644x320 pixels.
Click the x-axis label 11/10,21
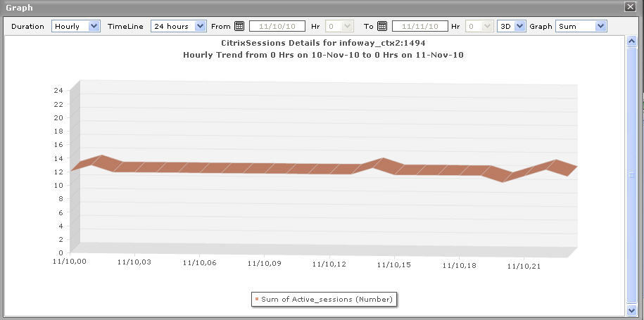(x=524, y=267)
